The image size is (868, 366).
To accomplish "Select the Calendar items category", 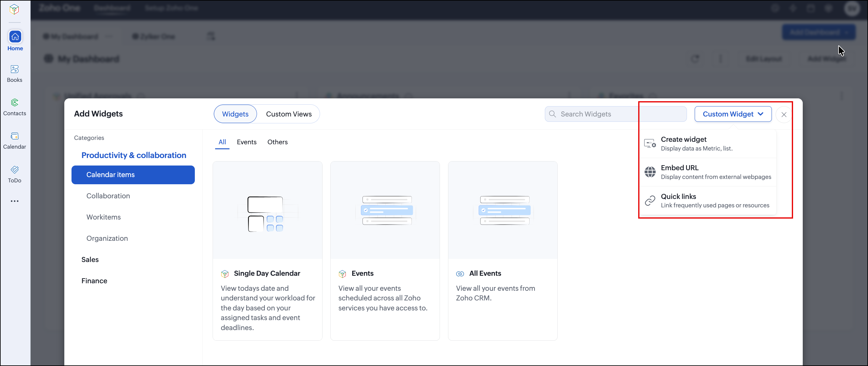I will pos(133,175).
